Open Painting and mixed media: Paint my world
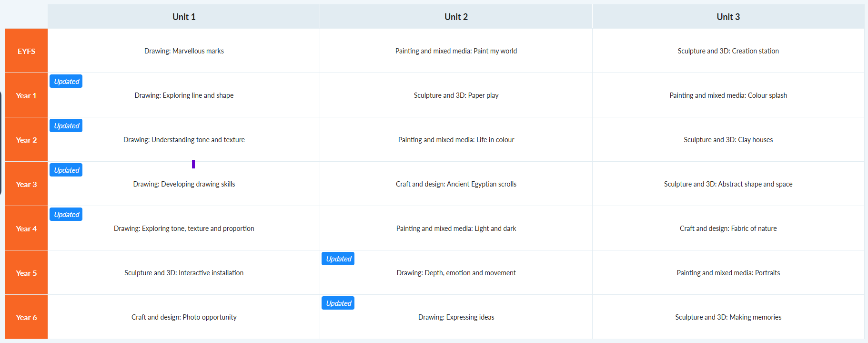 click(x=456, y=51)
